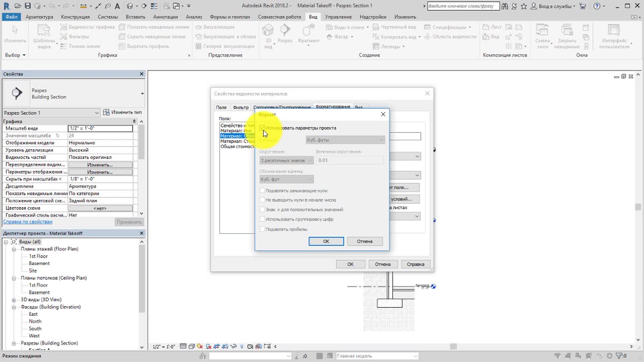The height and width of the screenshot is (362, 644).
Task: Open a file via the folder icon
Action: [x=17, y=6]
